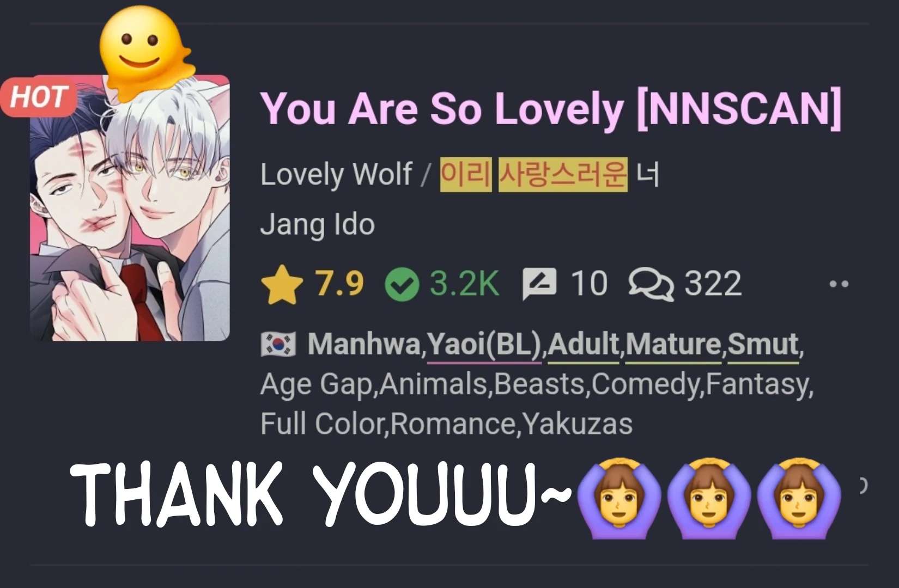The image size is (899, 588).
Task: Click the HOT badge on the cover
Action: [39, 97]
